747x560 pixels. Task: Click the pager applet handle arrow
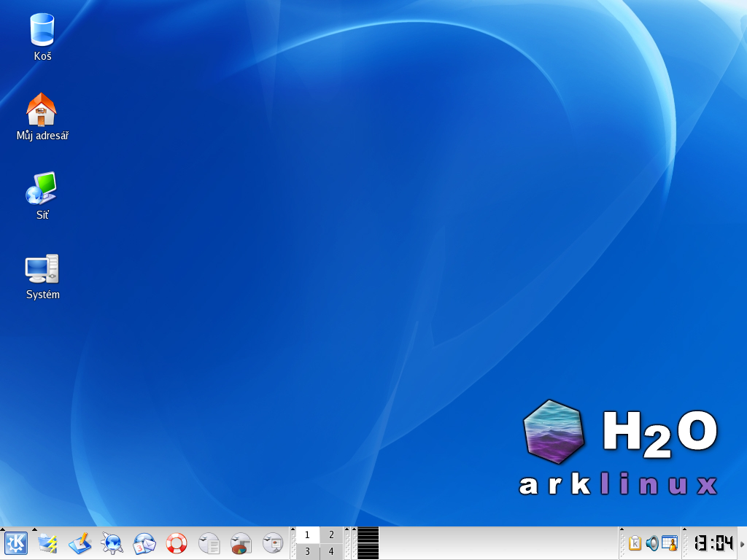click(293, 529)
